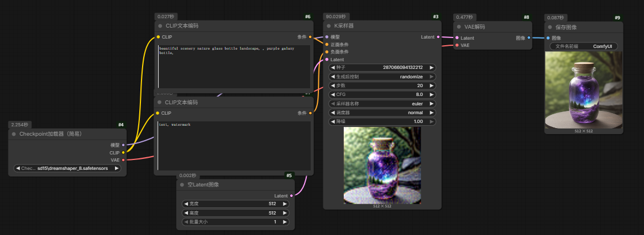Click the 图像 output slot on VAE解码
The height and width of the screenshot is (235, 644).
(528, 38)
